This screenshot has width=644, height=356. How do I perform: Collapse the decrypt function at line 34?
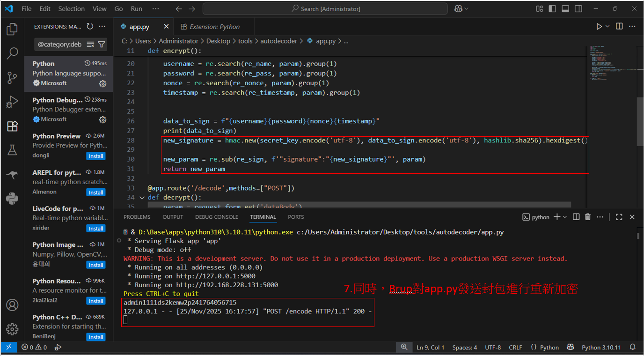point(142,198)
